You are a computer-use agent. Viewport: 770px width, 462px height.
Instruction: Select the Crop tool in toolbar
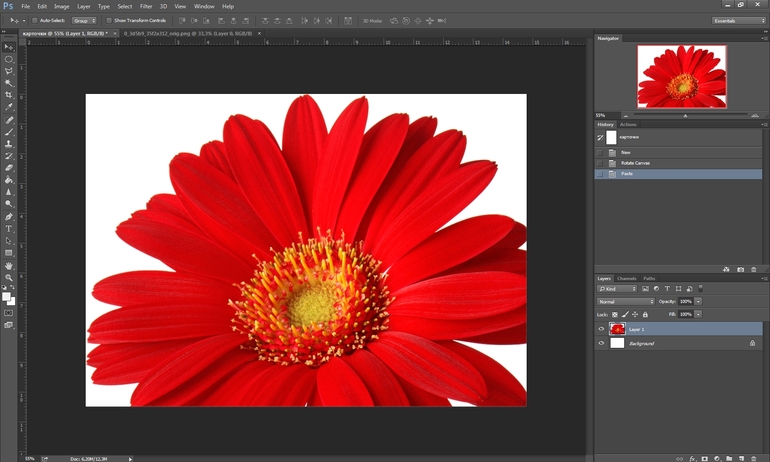[x=9, y=95]
